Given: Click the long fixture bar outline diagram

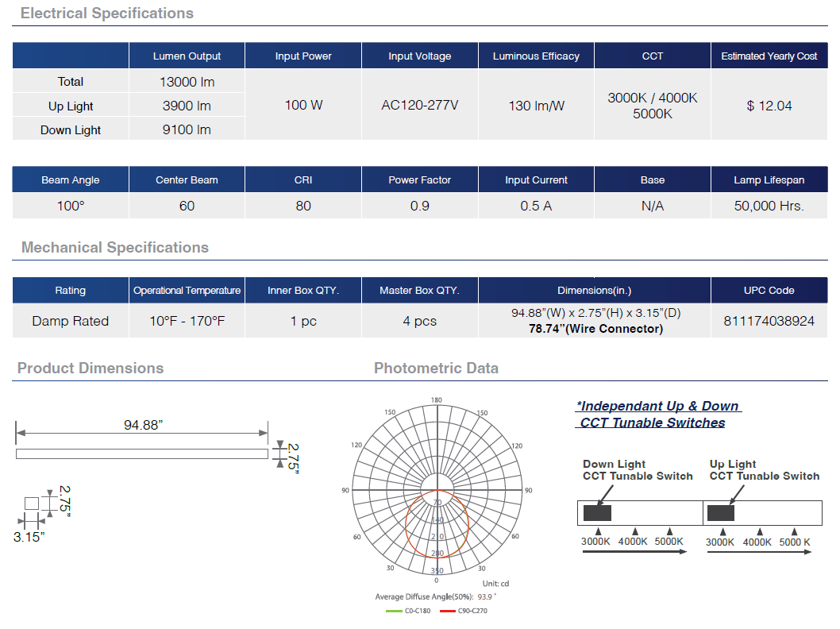Looking at the screenshot, I should point(142,453).
